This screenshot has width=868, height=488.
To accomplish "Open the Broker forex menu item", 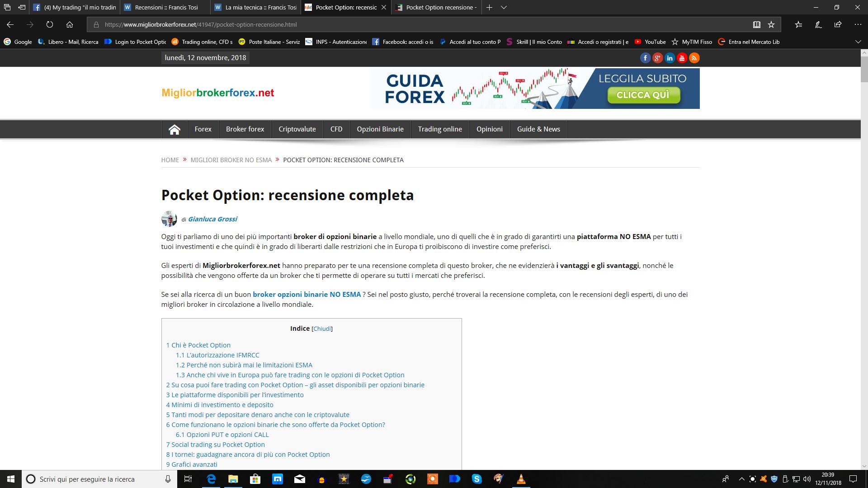I will pyautogui.click(x=245, y=129).
